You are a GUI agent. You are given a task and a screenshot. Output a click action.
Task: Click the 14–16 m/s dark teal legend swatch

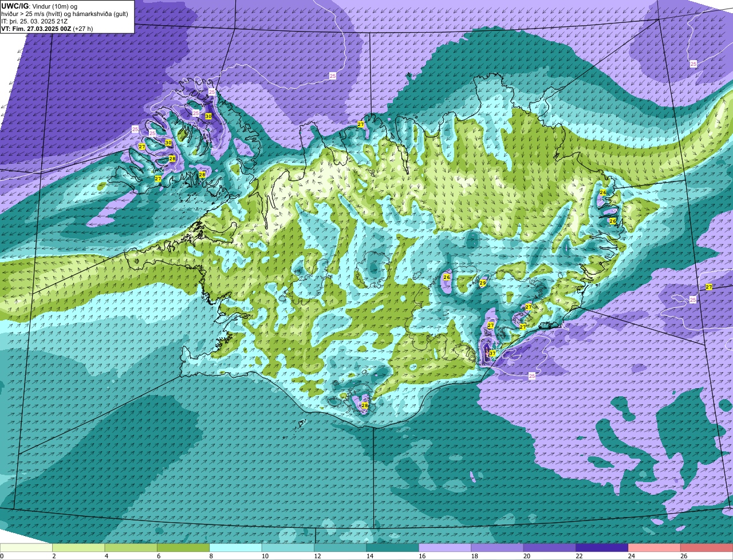pos(393,548)
